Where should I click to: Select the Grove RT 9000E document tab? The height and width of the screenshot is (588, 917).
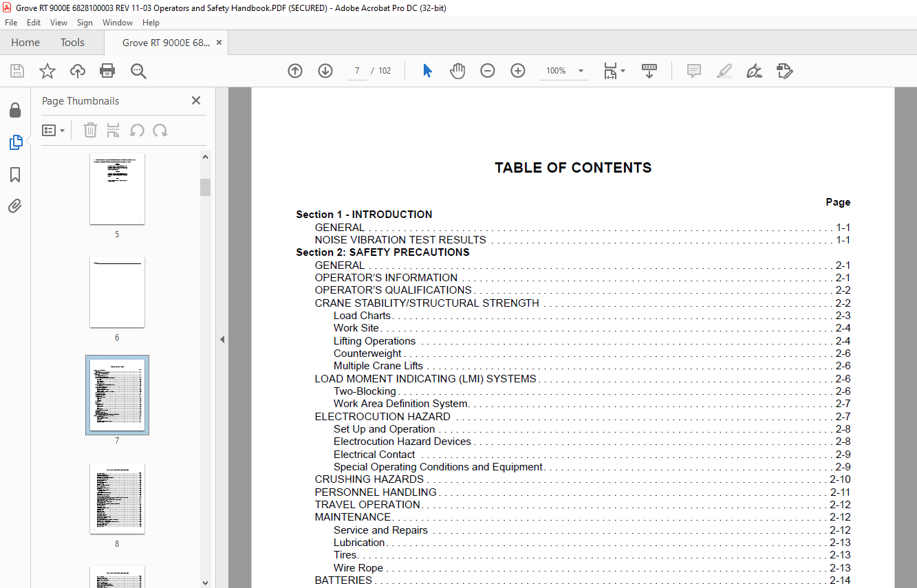click(166, 43)
